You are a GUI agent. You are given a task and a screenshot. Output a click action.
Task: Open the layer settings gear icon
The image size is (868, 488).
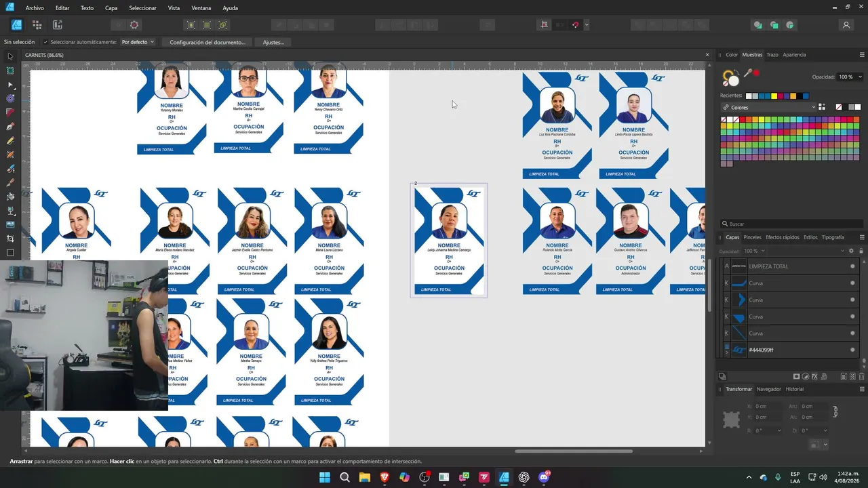(x=852, y=251)
